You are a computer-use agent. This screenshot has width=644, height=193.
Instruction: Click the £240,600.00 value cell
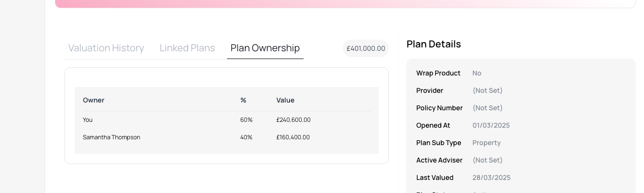pyautogui.click(x=293, y=120)
